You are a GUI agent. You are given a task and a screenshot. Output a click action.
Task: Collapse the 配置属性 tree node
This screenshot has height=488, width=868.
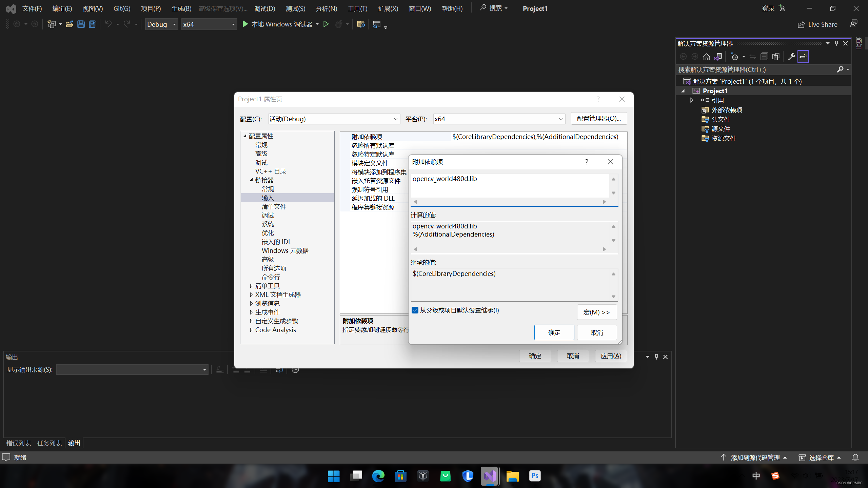[x=245, y=136]
